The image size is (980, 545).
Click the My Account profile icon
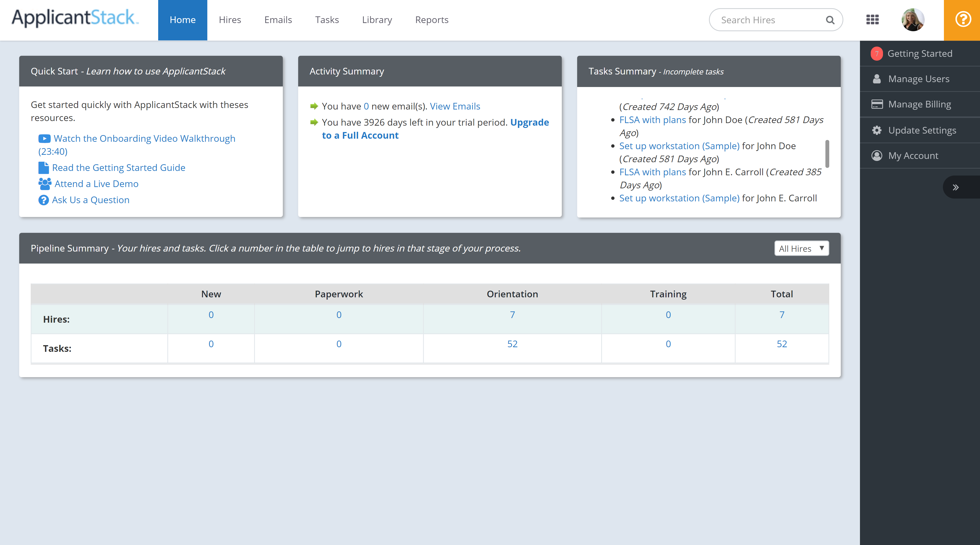[877, 156]
